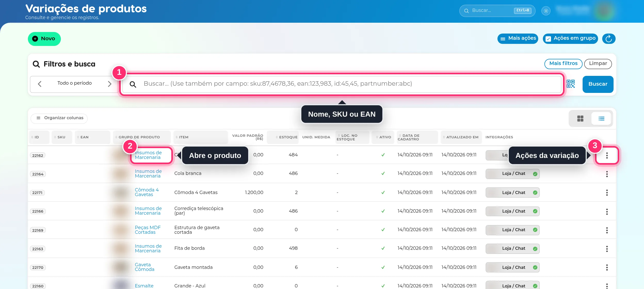Open actions menu for row 22162
This screenshot has height=289, width=644.
pyautogui.click(x=607, y=155)
